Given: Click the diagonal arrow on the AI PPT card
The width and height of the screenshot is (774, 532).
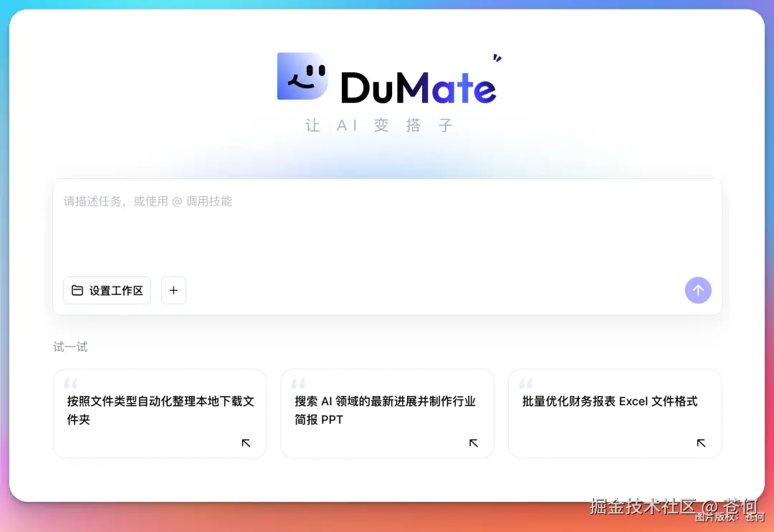Looking at the screenshot, I should point(474,443).
